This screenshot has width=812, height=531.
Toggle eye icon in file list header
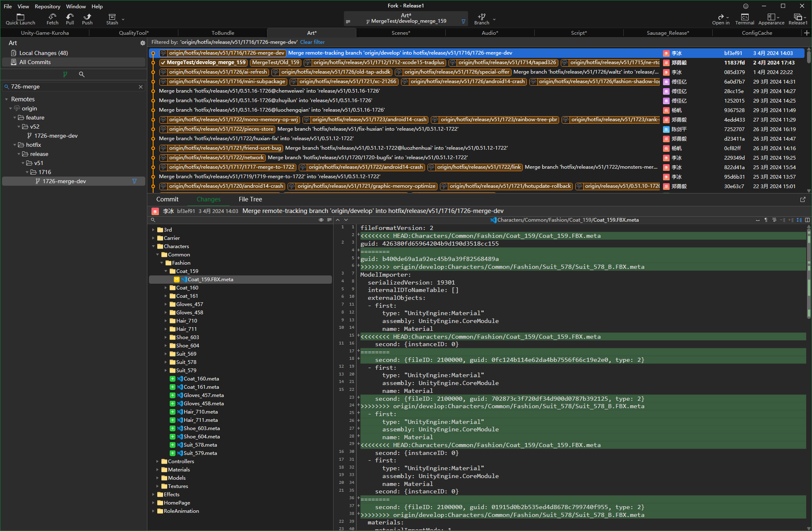[321, 220]
